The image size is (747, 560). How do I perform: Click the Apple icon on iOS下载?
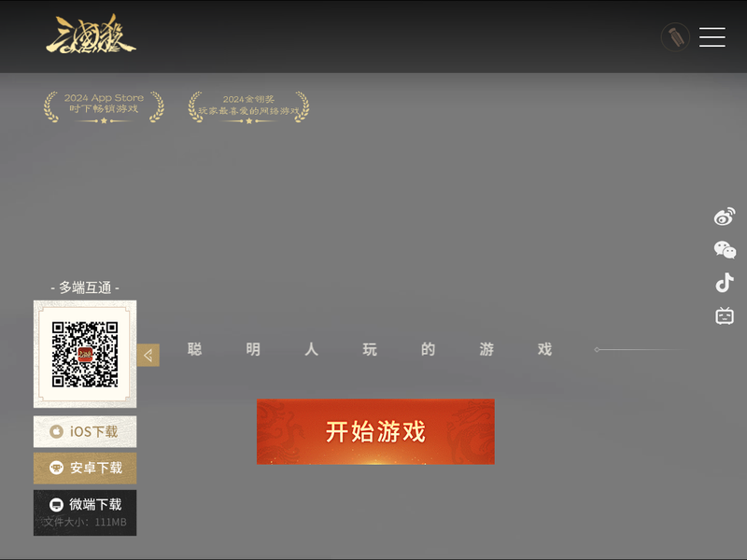point(56,432)
